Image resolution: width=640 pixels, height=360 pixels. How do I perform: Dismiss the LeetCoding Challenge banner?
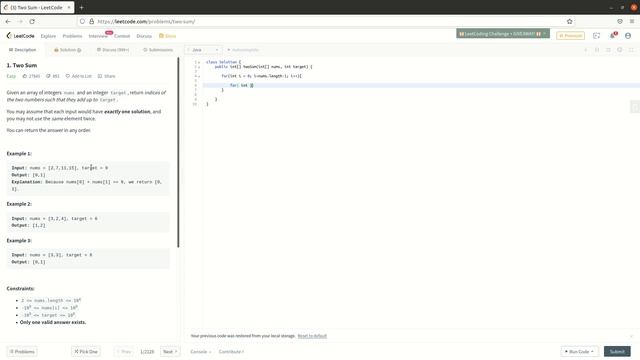click(x=545, y=33)
